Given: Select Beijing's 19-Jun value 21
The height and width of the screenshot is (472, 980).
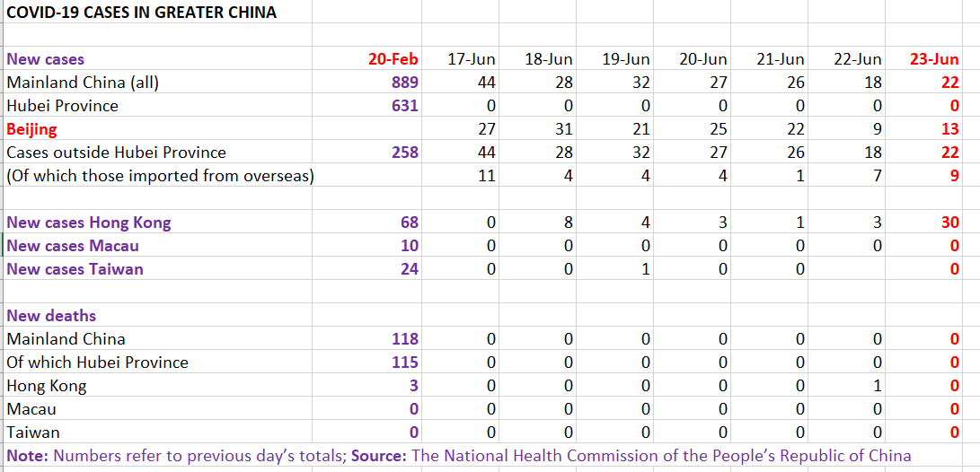Looking at the screenshot, I should tap(641, 129).
